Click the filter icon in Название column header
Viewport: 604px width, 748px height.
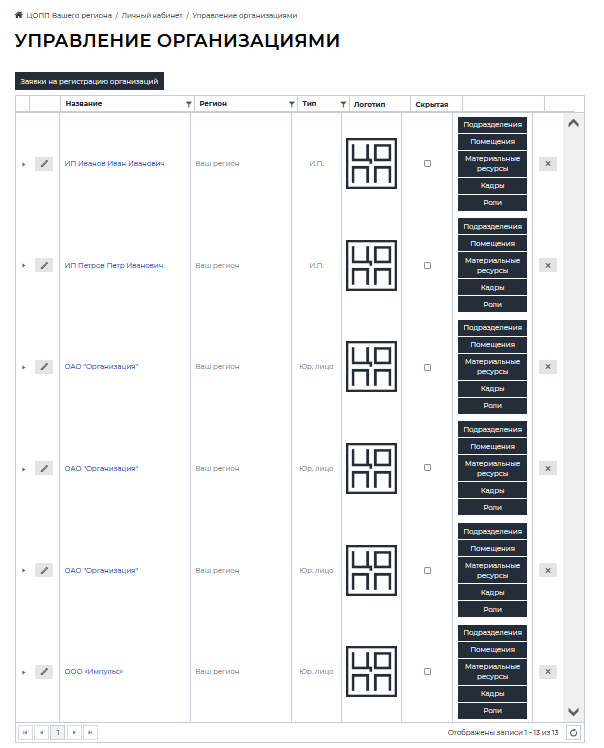[x=189, y=104]
